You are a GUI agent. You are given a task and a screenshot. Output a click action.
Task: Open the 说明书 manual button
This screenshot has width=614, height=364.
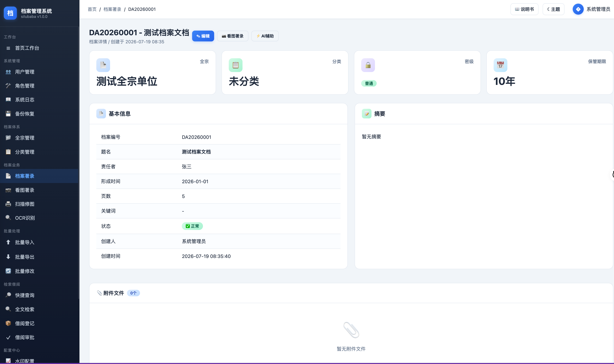click(524, 9)
